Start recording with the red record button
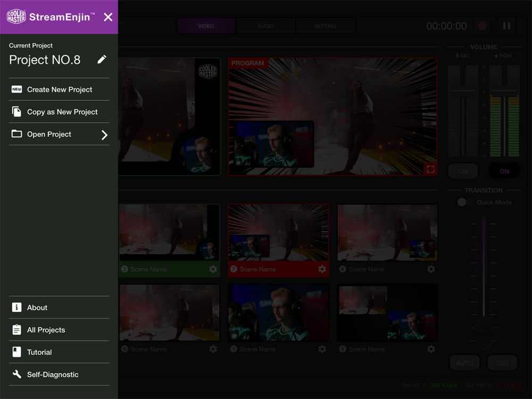 [x=482, y=26]
